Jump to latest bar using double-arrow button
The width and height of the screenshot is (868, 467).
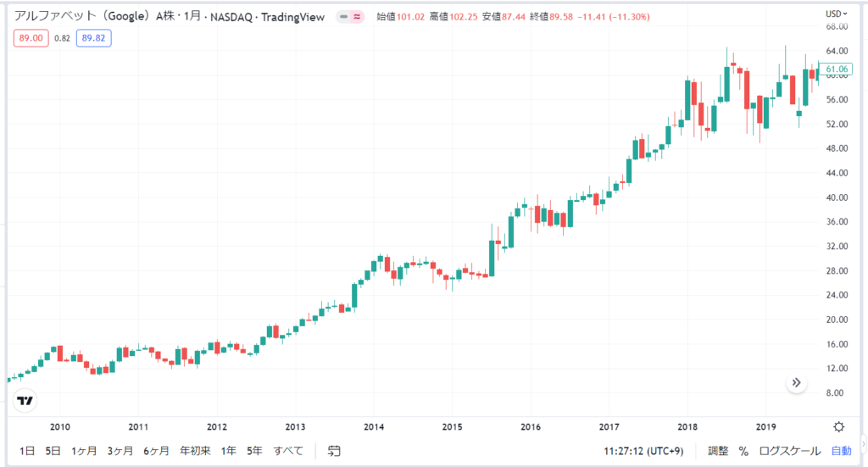[796, 383]
